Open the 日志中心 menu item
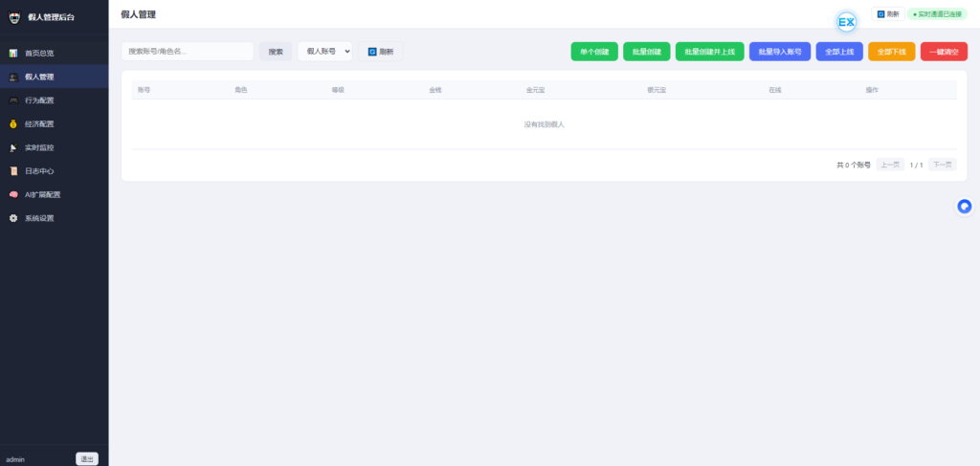Screen dimensions: 980x466 point(55,171)
